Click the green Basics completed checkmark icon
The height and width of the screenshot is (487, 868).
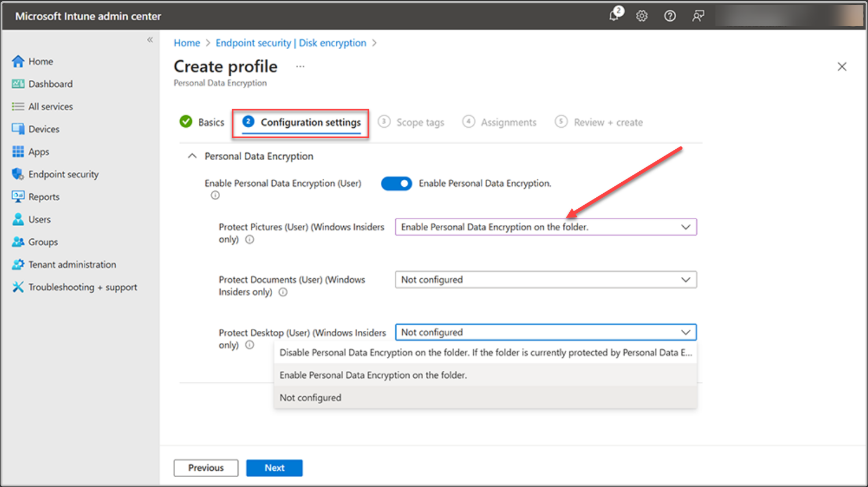[186, 121]
